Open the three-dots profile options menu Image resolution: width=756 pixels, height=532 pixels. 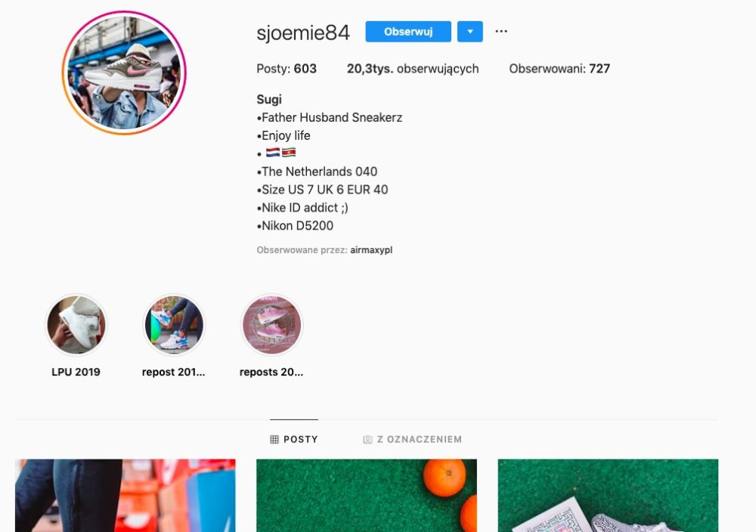[501, 31]
